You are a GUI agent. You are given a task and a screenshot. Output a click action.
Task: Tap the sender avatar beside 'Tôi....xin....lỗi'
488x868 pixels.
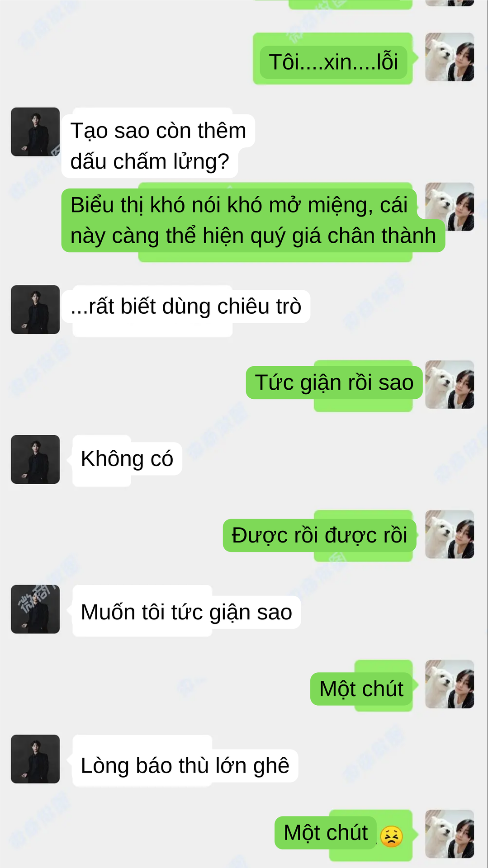[450, 57]
